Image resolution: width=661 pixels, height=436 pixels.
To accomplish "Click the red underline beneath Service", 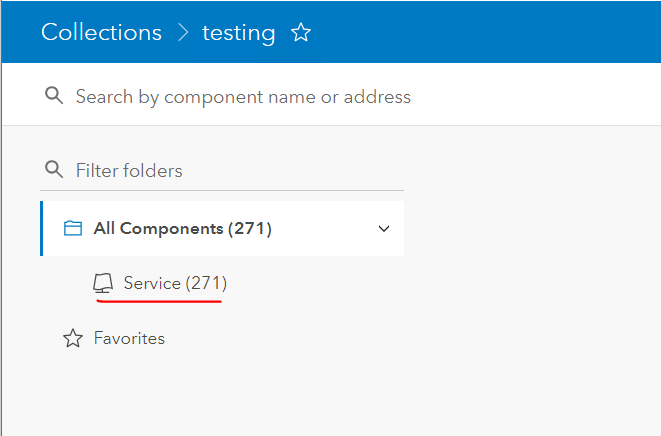I will tap(160, 299).
